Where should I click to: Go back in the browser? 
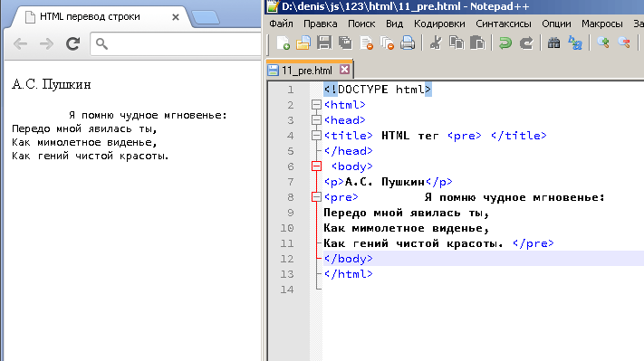(20, 43)
